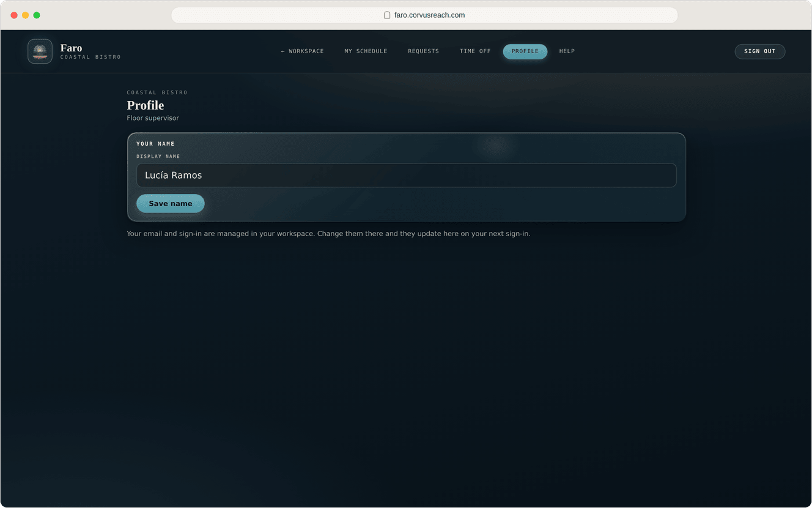
Task: Close the browser window
Action: tap(14, 15)
